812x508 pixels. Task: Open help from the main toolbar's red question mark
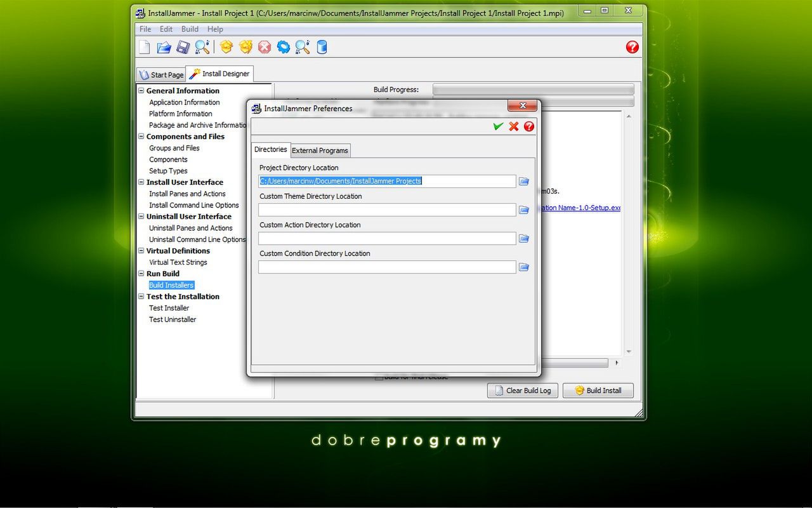[x=632, y=47]
